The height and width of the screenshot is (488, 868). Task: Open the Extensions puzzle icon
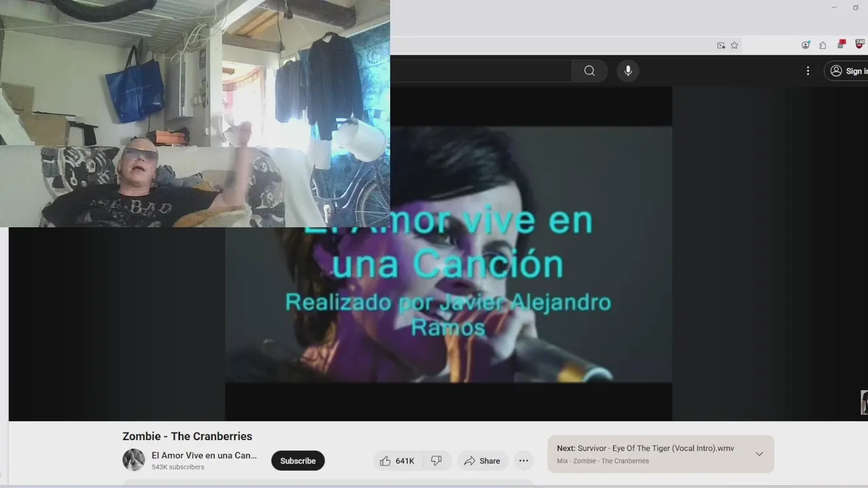pos(823,45)
